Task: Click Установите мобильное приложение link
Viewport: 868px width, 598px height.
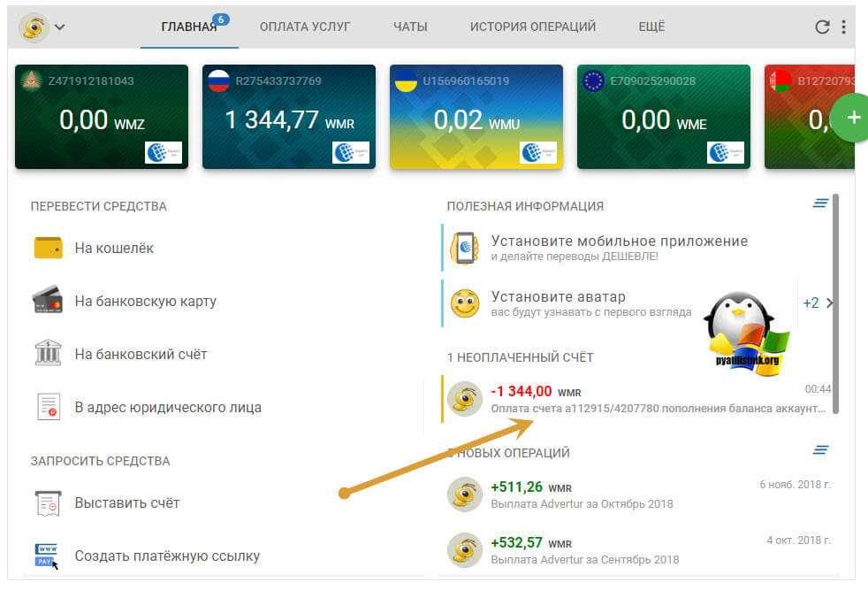Action: click(x=619, y=241)
